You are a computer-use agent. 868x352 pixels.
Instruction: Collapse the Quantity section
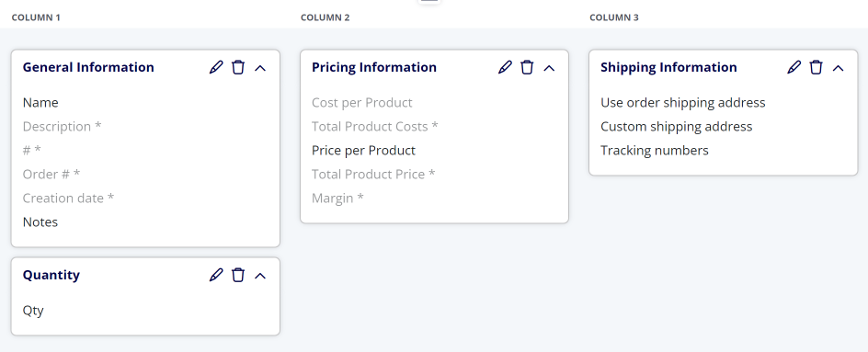click(x=260, y=276)
